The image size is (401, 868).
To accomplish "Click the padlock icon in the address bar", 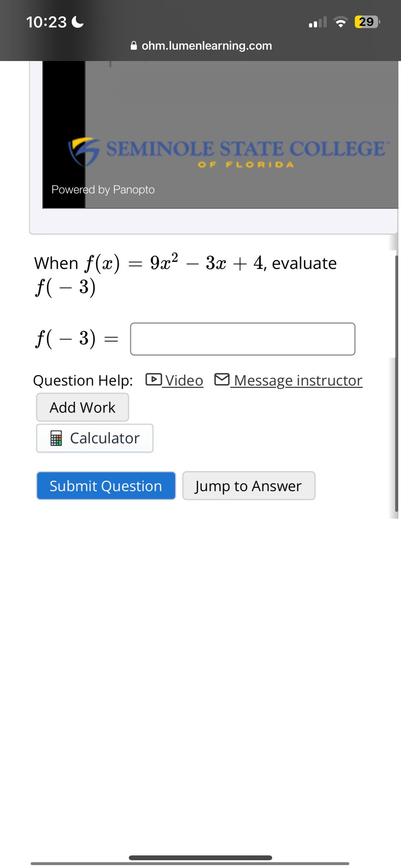I will [x=134, y=46].
